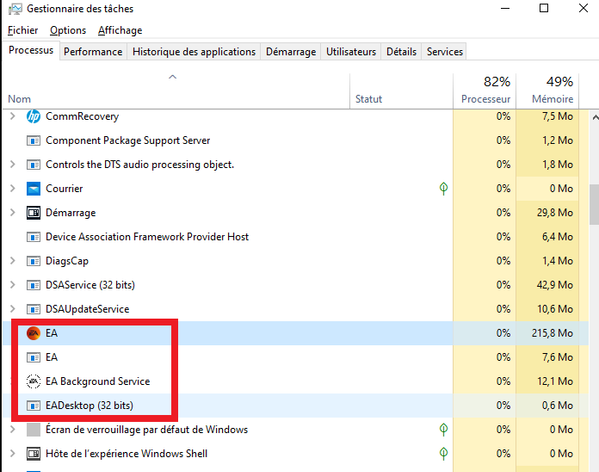Open the Affichage menu
The image size is (599, 472).
(x=120, y=30)
